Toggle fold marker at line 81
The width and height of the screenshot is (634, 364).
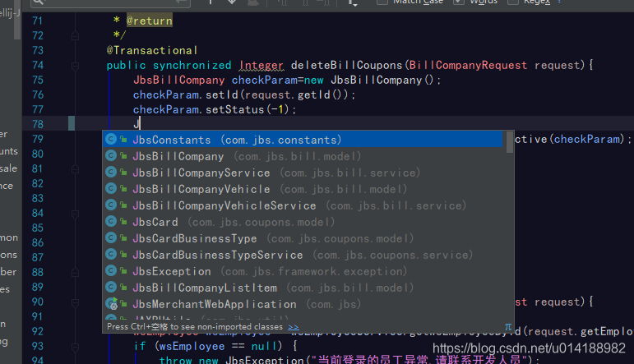point(75,169)
